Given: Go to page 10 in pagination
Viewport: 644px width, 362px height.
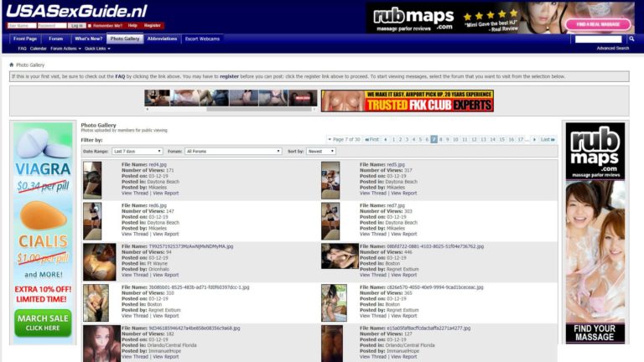Looking at the screenshot, I should tap(455, 140).
